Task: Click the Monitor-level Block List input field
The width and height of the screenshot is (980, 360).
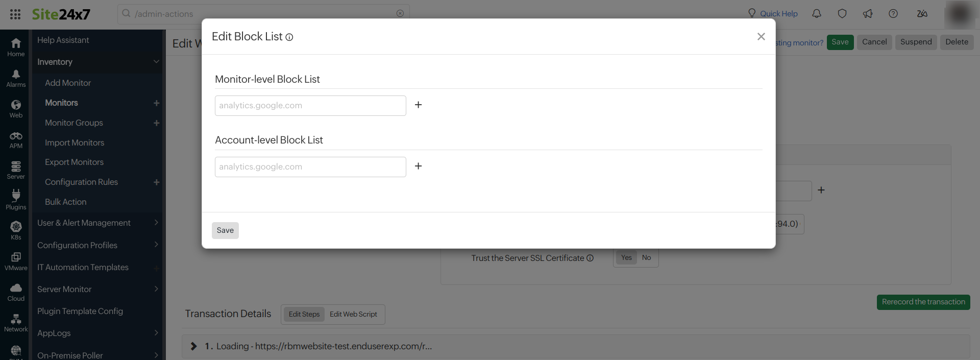Action: click(x=310, y=106)
